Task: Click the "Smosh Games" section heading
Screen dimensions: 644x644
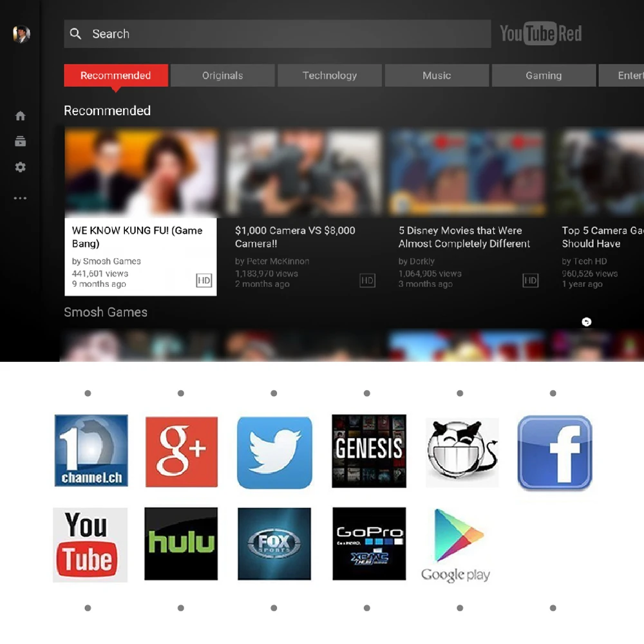Action: (x=106, y=312)
